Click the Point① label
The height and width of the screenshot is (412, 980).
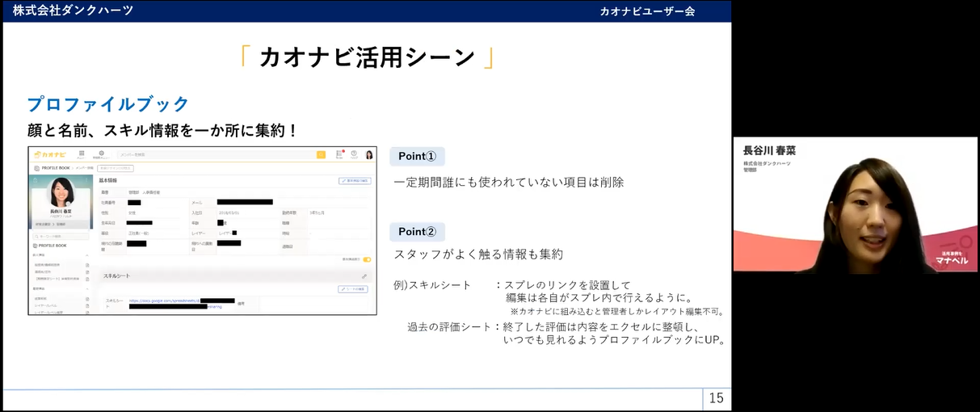pos(417,157)
